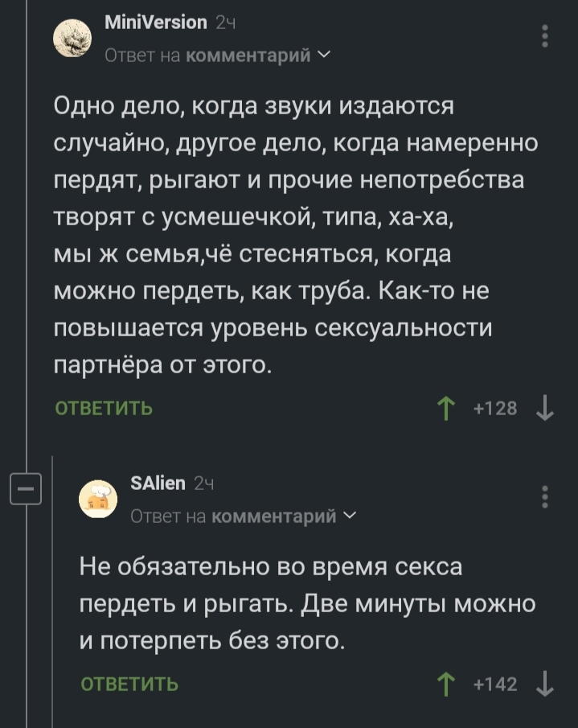Upvote SAlien's reply
This screenshot has height=728, width=578.
coord(444,684)
